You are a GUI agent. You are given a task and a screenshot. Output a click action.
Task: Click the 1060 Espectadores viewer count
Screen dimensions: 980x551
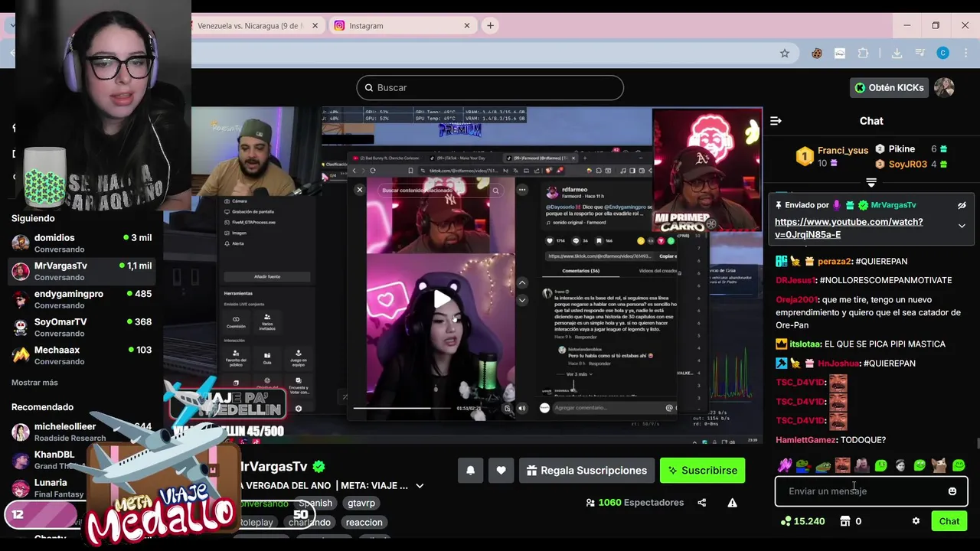click(635, 503)
